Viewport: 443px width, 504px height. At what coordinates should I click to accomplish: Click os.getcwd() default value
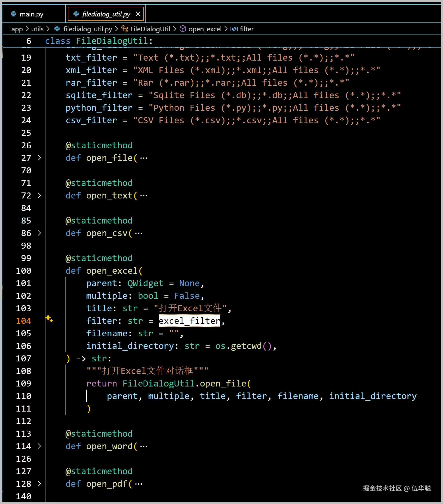pyautogui.click(x=244, y=346)
